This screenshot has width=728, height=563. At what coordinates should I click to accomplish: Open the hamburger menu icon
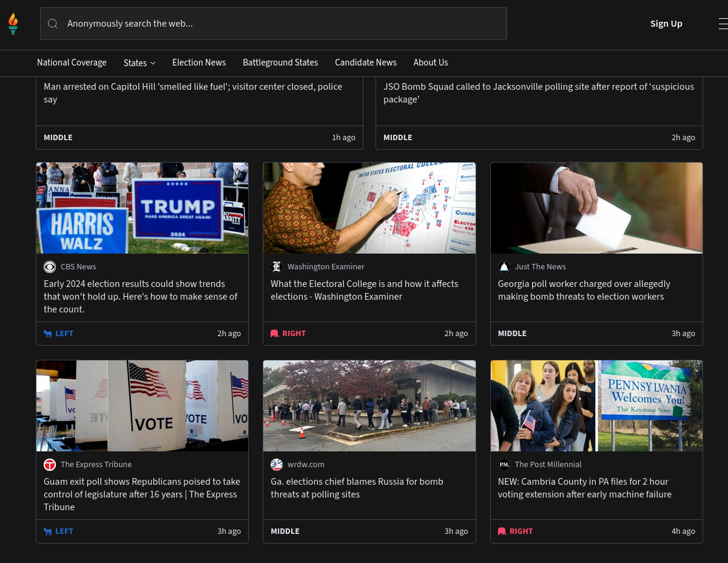tap(723, 24)
